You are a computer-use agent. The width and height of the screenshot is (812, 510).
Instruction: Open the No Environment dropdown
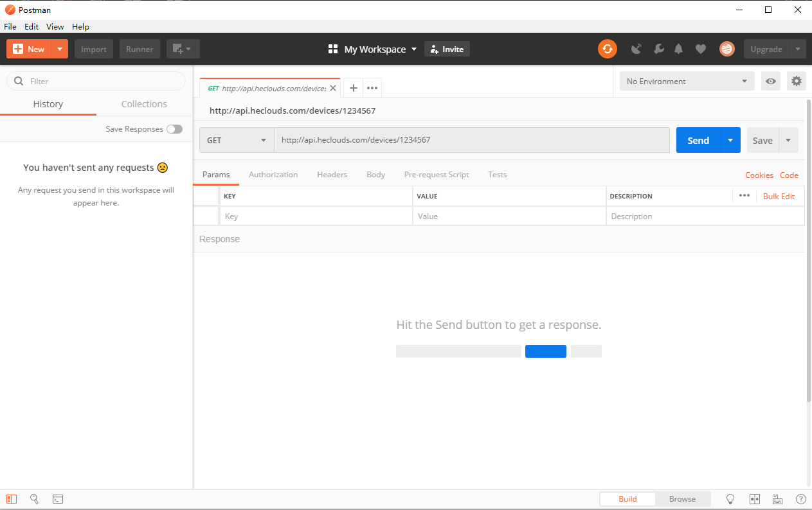click(687, 81)
